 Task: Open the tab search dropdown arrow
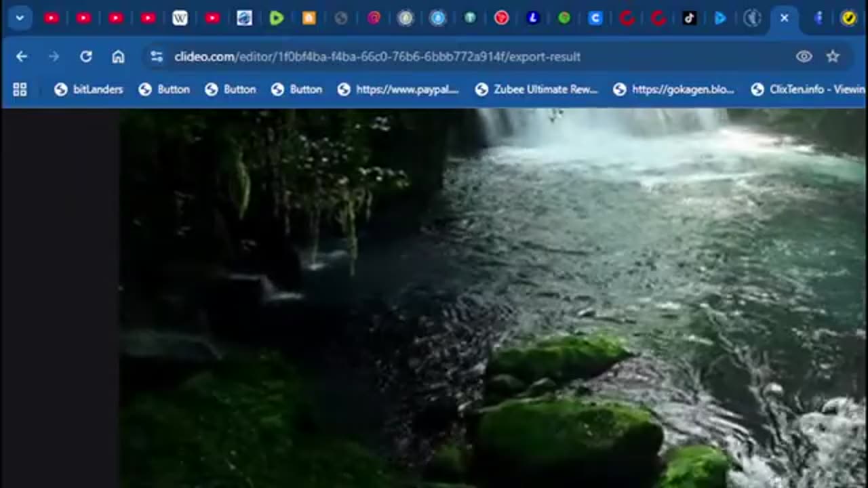[x=20, y=18]
